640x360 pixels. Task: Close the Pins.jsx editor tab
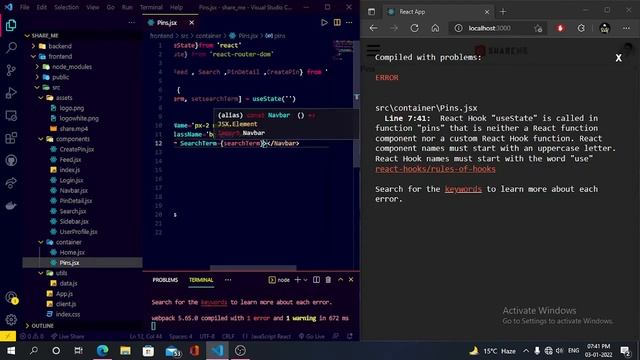(x=191, y=22)
